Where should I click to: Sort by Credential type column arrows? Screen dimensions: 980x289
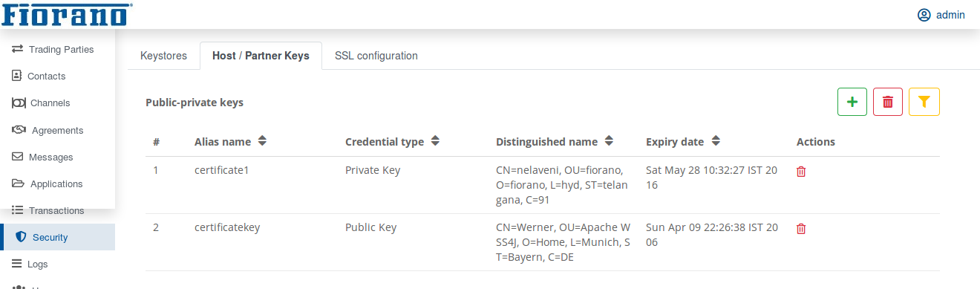coord(435,140)
